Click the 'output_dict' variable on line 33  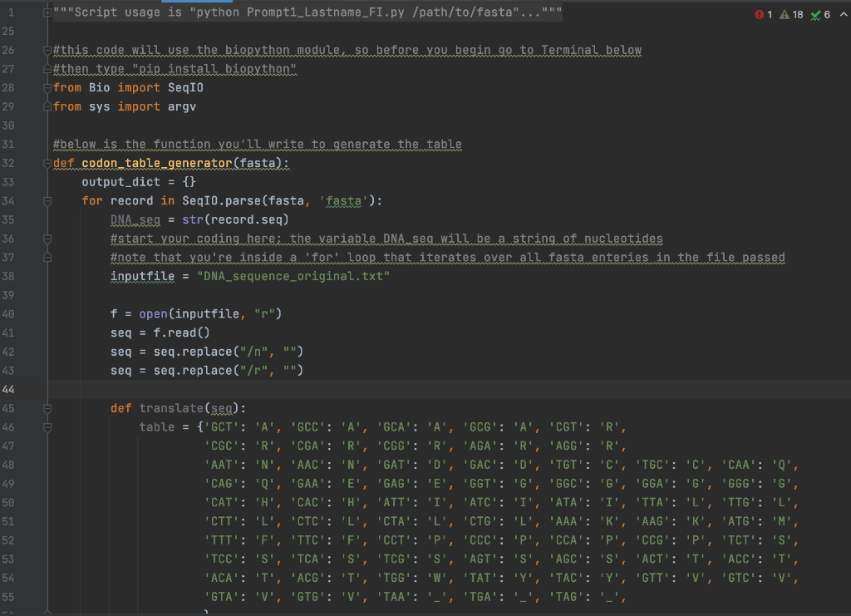tap(121, 182)
